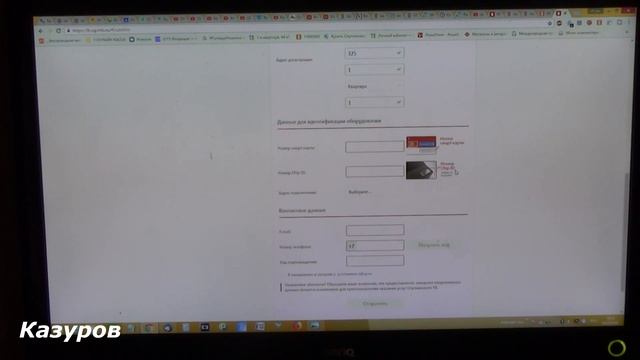Screen dimensions: 640x360
Task: Click the page vertical scrollbar thumb
Action: [622, 231]
